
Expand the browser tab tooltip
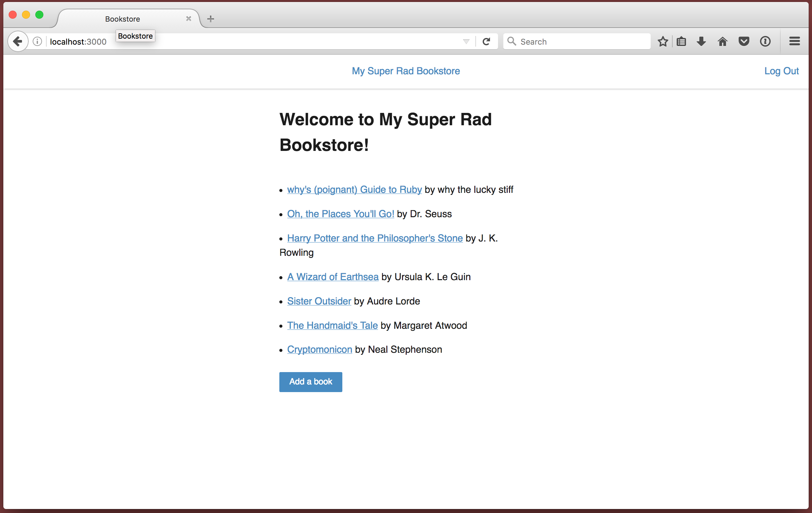[x=135, y=36]
